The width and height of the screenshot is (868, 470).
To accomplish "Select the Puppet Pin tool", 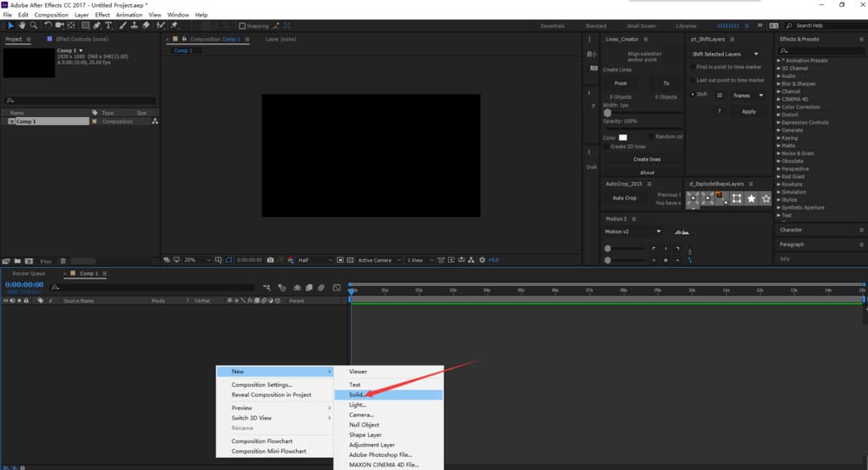I will coord(174,26).
